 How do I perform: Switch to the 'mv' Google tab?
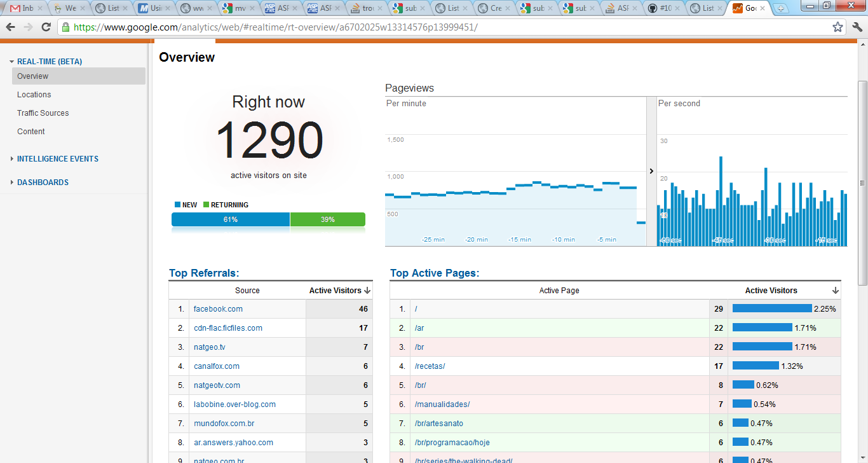(x=239, y=8)
